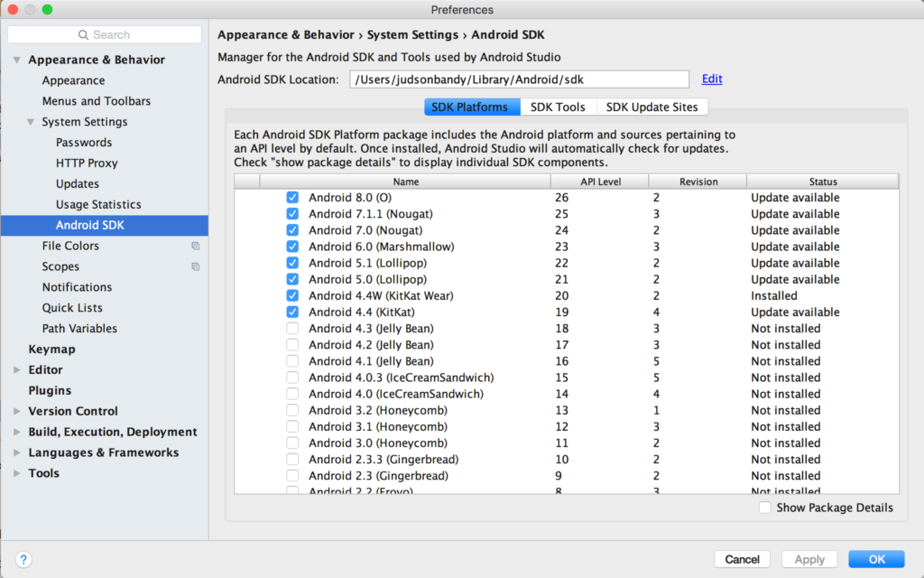This screenshot has height=578, width=924.
Task: Switch to the SDK Platforms tab
Action: pyautogui.click(x=472, y=107)
